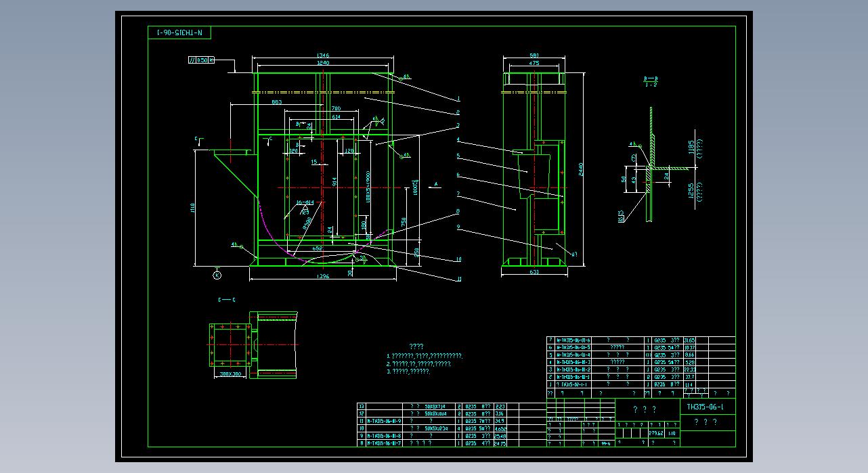Click the view direction arrow A
The image size is (868, 473).
pos(437,184)
